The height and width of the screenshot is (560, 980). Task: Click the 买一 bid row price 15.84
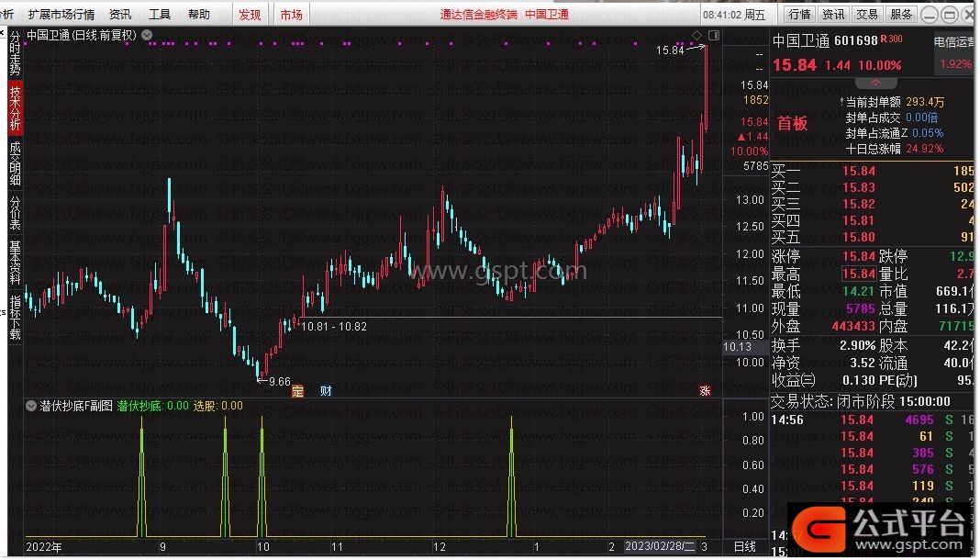pyautogui.click(x=859, y=171)
